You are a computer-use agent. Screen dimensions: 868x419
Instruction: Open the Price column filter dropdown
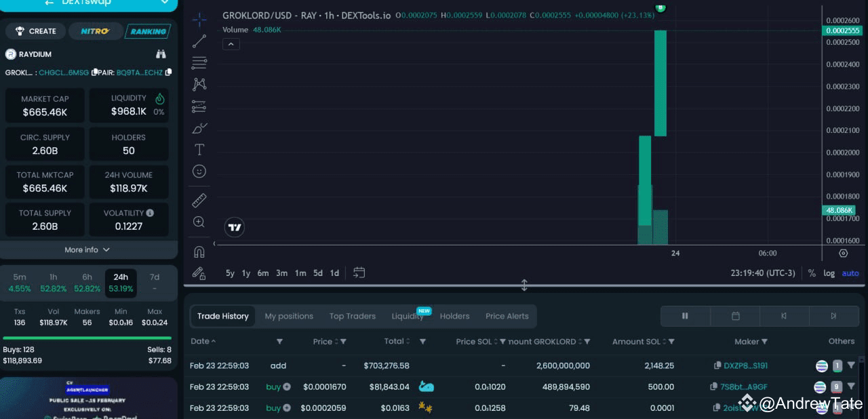(343, 342)
